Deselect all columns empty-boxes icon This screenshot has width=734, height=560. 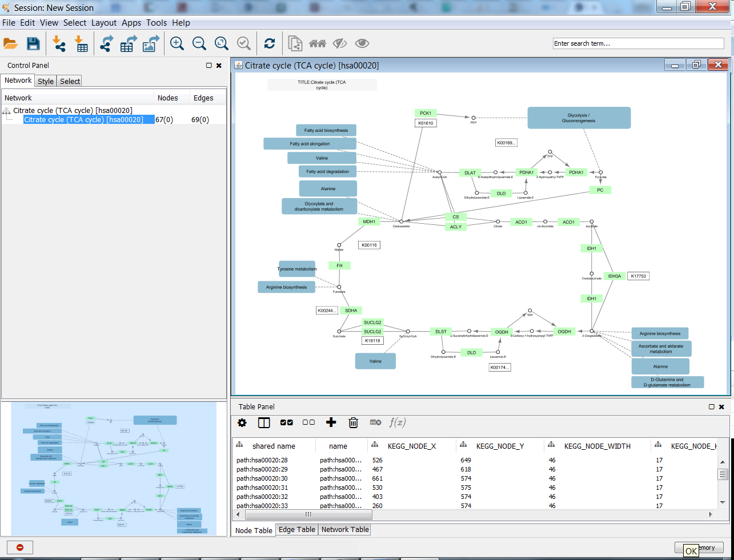pos(309,422)
